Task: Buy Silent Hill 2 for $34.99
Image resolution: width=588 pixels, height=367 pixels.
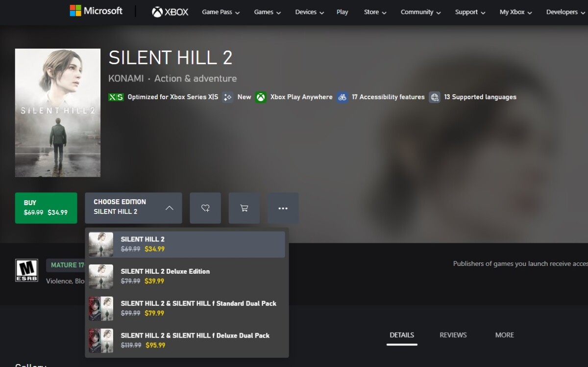Action: pos(46,208)
